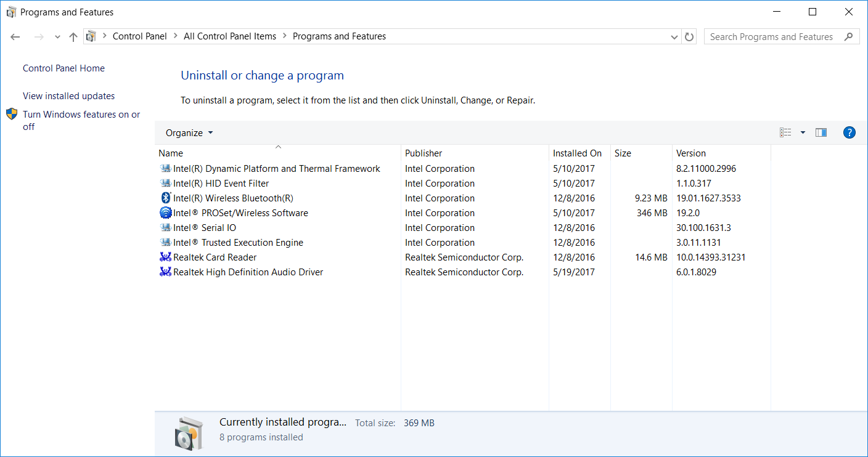The height and width of the screenshot is (457, 868).
Task: Click version 10.0.14393.31231 cell
Action: click(711, 257)
